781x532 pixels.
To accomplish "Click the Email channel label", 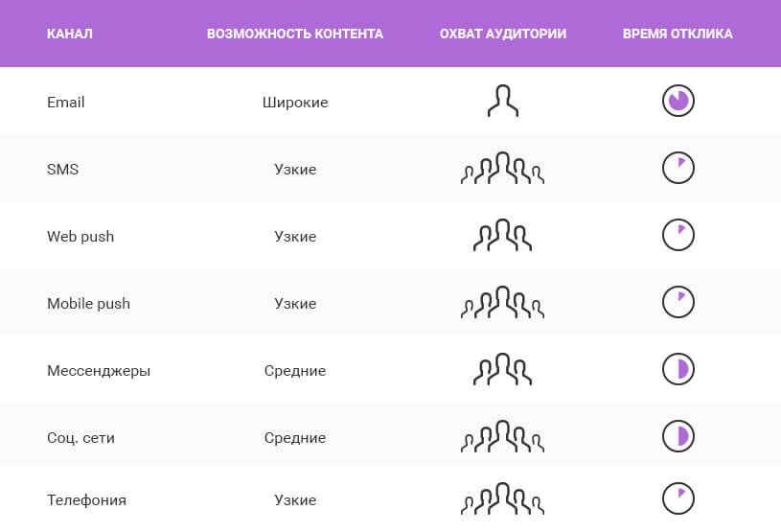I will (x=66, y=103).
